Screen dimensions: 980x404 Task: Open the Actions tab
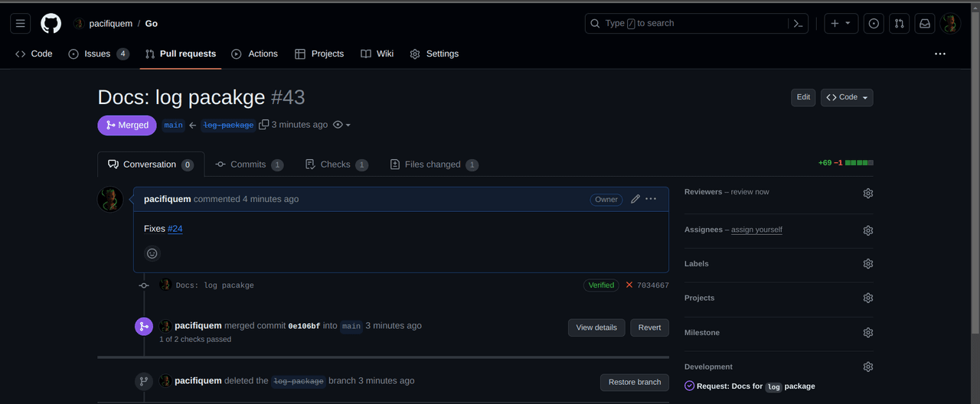(254, 54)
